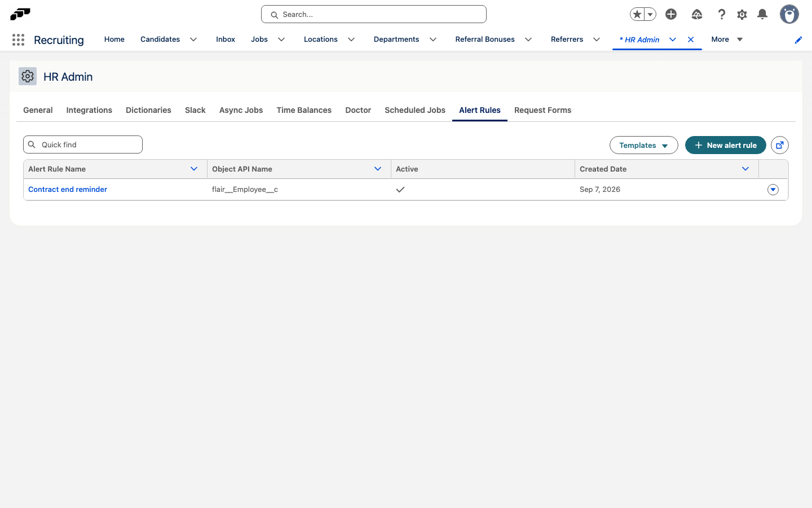Switch to the Async Jobs tab
This screenshot has height=508, width=812.
tap(241, 110)
